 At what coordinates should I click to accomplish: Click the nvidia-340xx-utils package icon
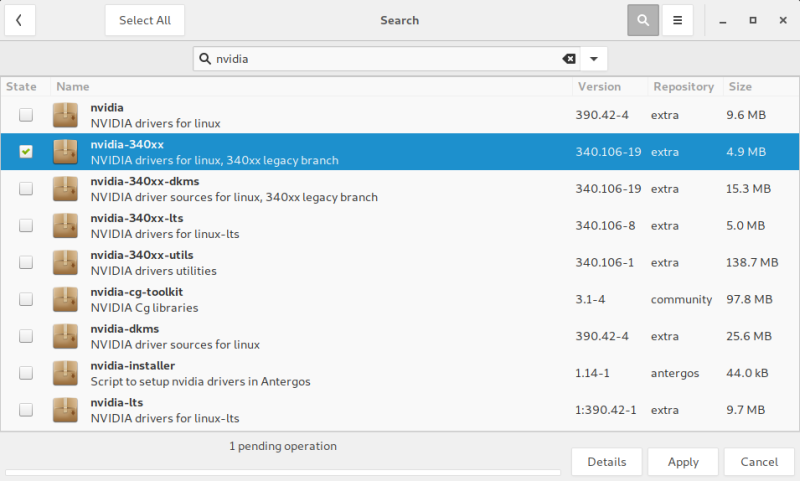(65, 262)
